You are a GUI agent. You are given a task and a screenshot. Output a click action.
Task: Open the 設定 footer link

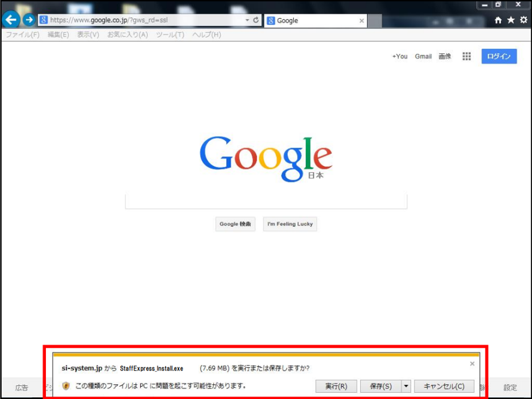click(x=510, y=387)
